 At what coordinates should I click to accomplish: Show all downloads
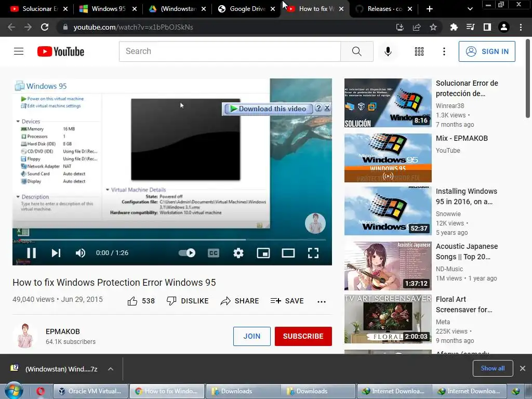[493, 368]
